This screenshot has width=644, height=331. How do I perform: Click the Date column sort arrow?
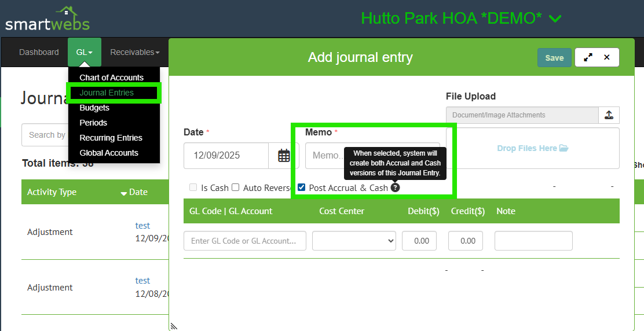point(124,193)
